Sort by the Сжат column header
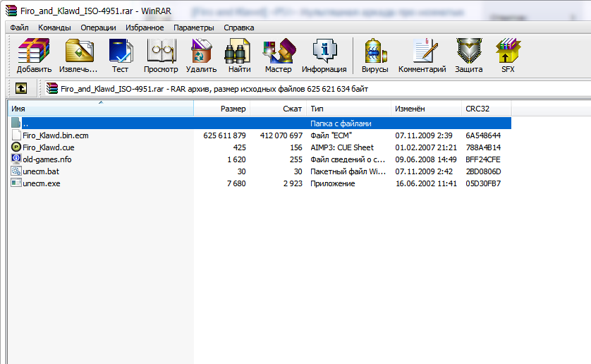591x364 pixels. [x=278, y=109]
